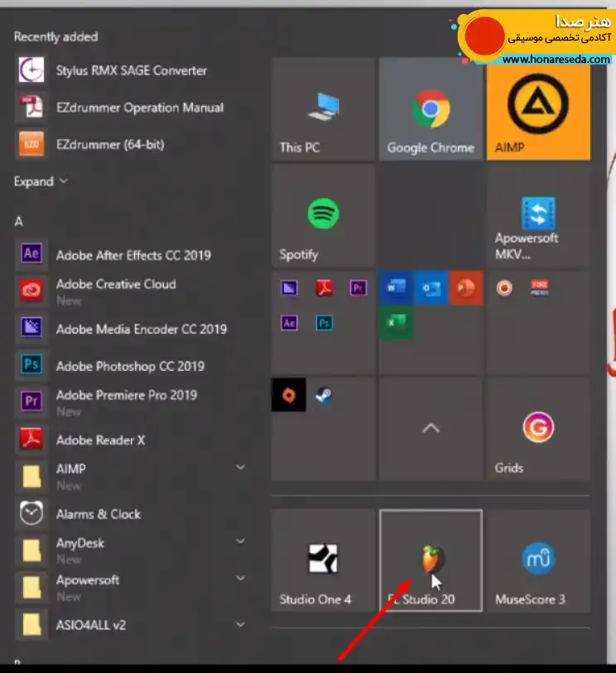Click the PowerPoint icon in the Office tile folder
The width and height of the screenshot is (616, 673).
[x=466, y=287]
